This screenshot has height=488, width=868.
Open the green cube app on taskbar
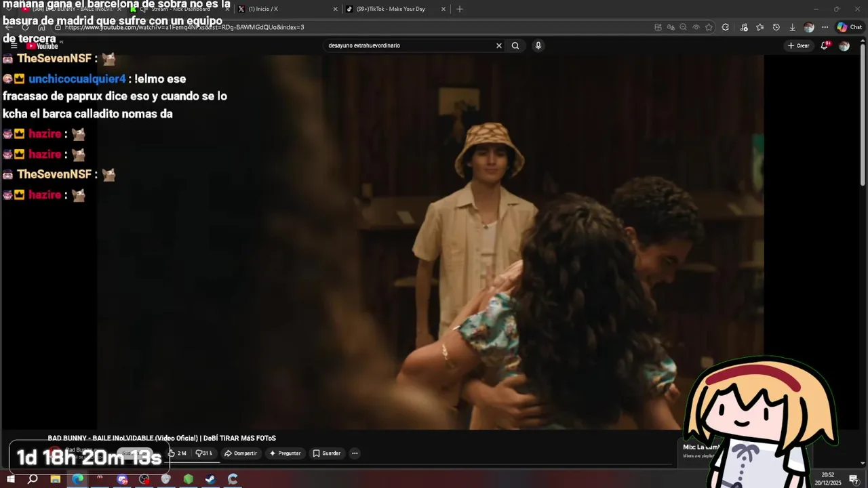click(189, 479)
